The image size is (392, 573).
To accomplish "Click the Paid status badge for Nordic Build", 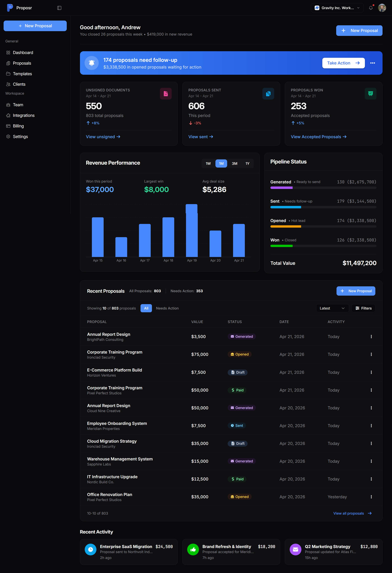I will (237, 479).
